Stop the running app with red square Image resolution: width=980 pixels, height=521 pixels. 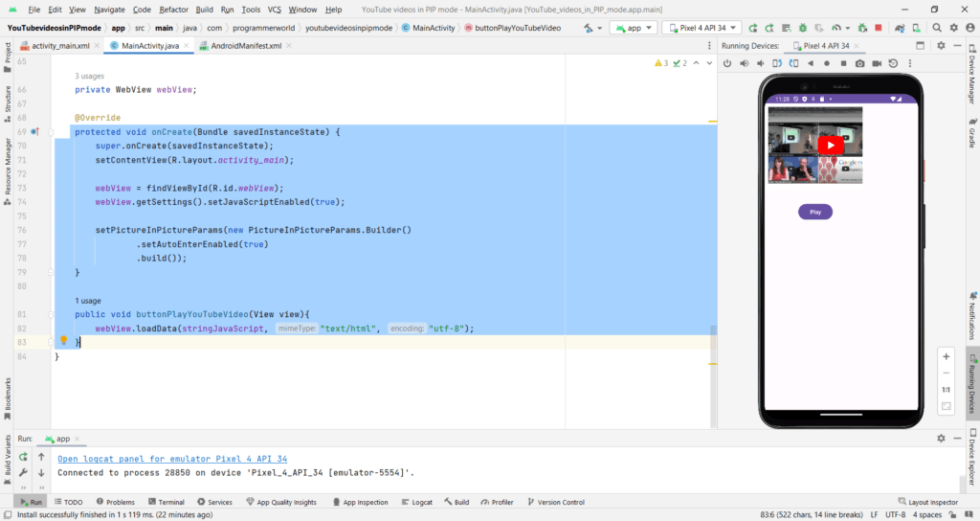coord(879,28)
